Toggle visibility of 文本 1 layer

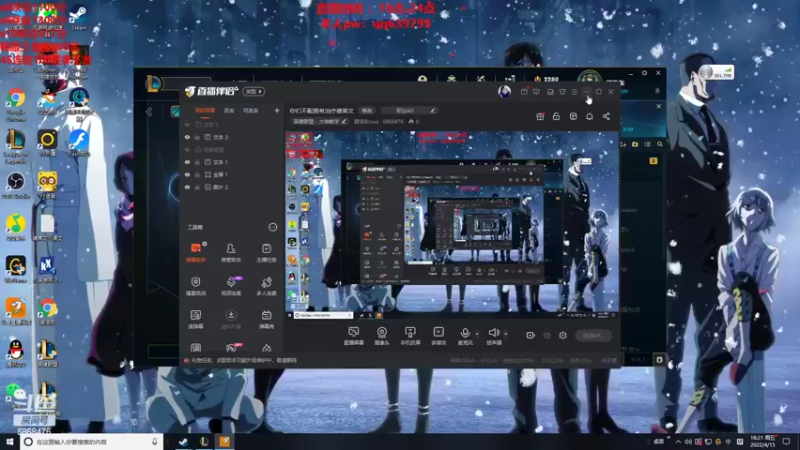(187, 162)
